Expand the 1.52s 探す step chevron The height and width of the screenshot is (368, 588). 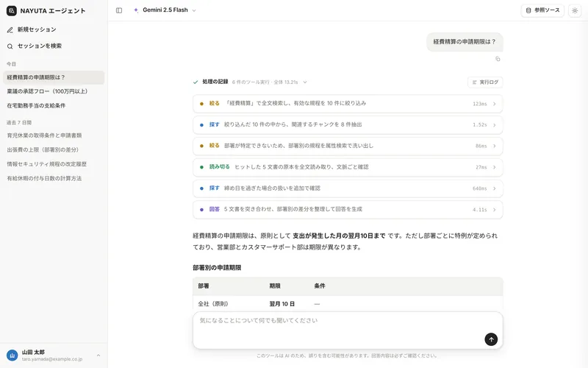[494, 125]
